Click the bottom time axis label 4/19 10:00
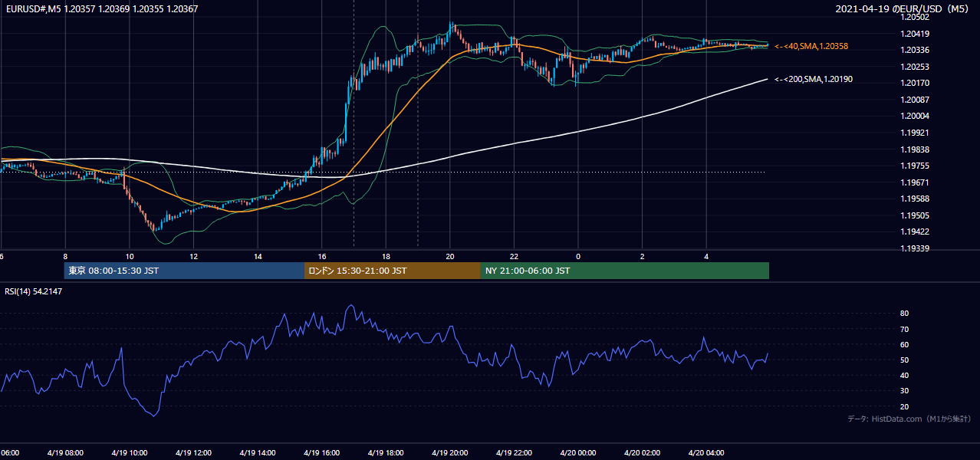The image size is (980, 460). pyautogui.click(x=129, y=453)
